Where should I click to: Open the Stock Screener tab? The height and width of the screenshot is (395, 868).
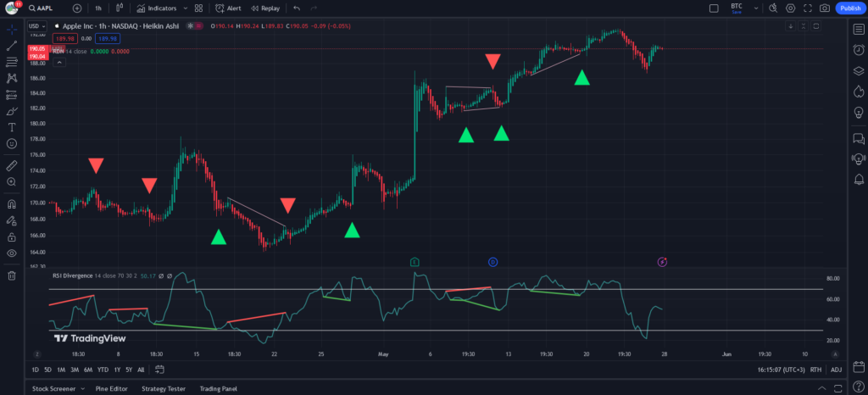(x=53, y=389)
